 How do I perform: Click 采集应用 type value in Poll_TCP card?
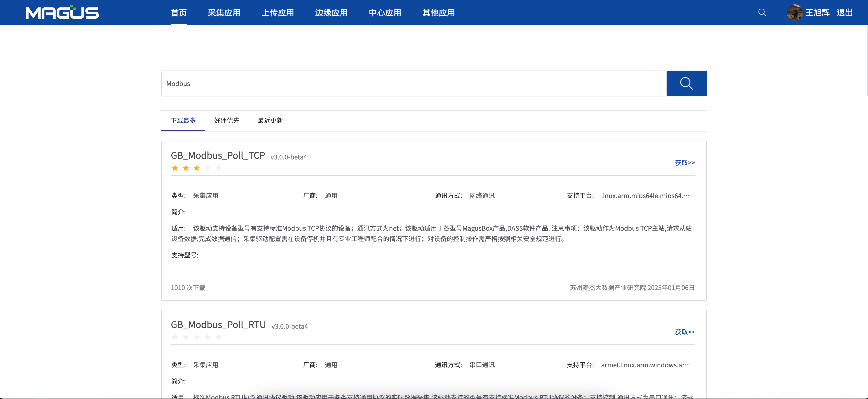click(206, 196)
